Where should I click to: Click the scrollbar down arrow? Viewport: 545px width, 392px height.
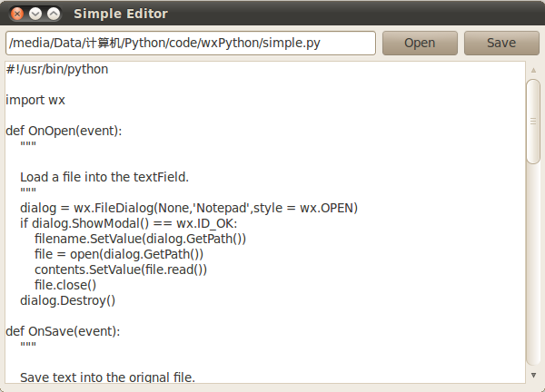[533, 375]
